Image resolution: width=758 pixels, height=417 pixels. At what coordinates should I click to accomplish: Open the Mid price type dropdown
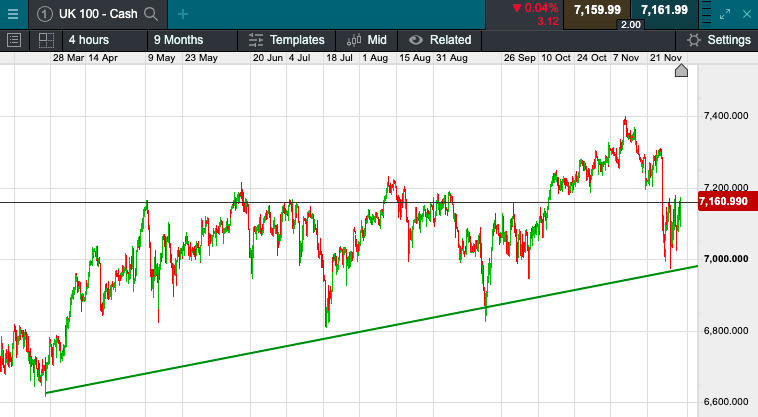click(x=367, y=40)
